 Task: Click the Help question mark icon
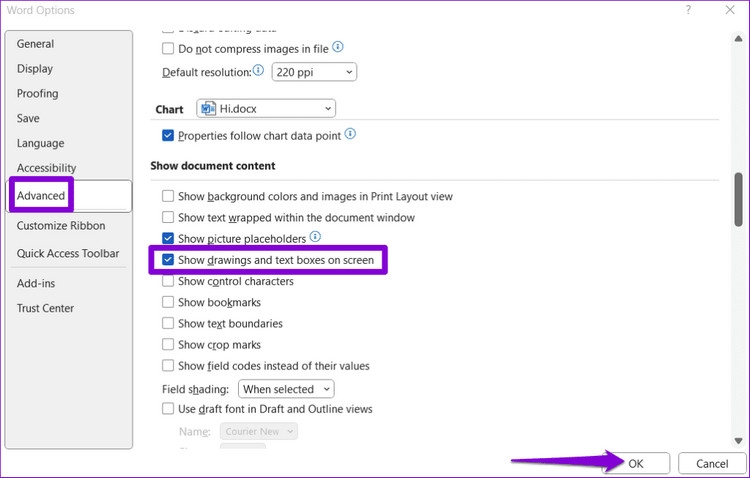(x=688, y=10)
